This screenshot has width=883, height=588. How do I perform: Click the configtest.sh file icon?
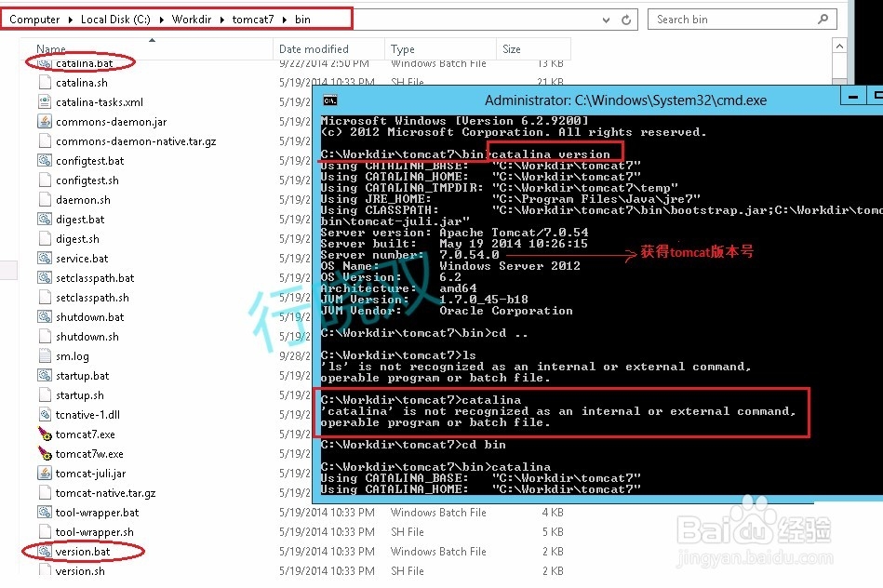click(45, 180)
